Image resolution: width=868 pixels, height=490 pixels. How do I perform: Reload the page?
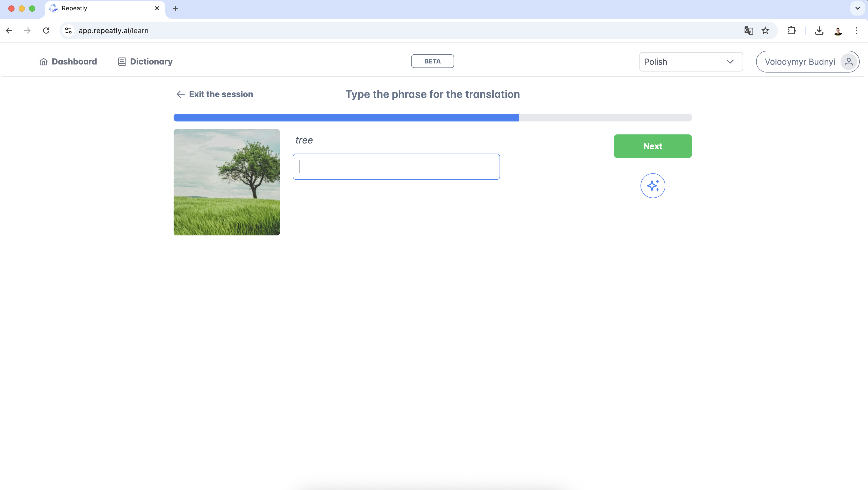pyautogui.click(x=46, y=31)
